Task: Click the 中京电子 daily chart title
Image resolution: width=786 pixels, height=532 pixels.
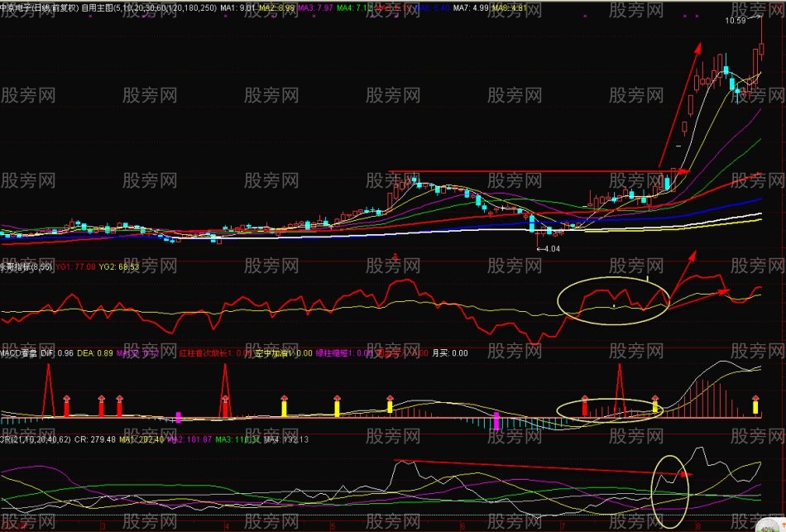Action: tap(40, 8)
